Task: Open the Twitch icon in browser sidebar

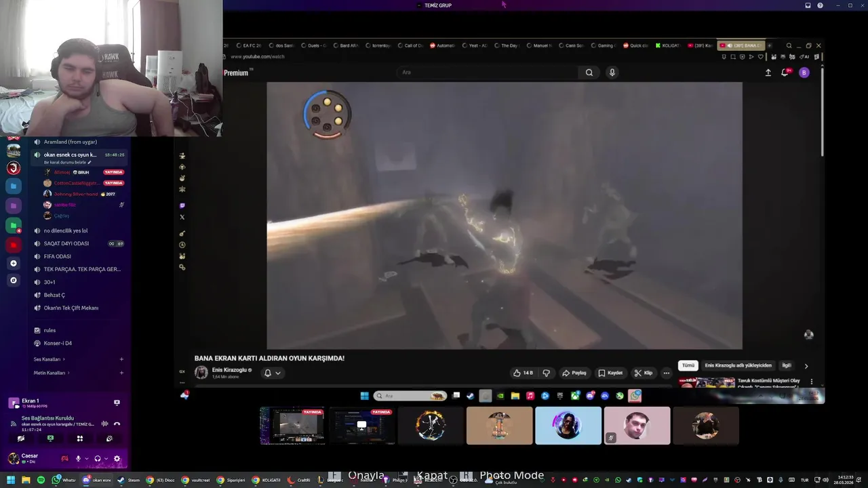Action: 182,205
